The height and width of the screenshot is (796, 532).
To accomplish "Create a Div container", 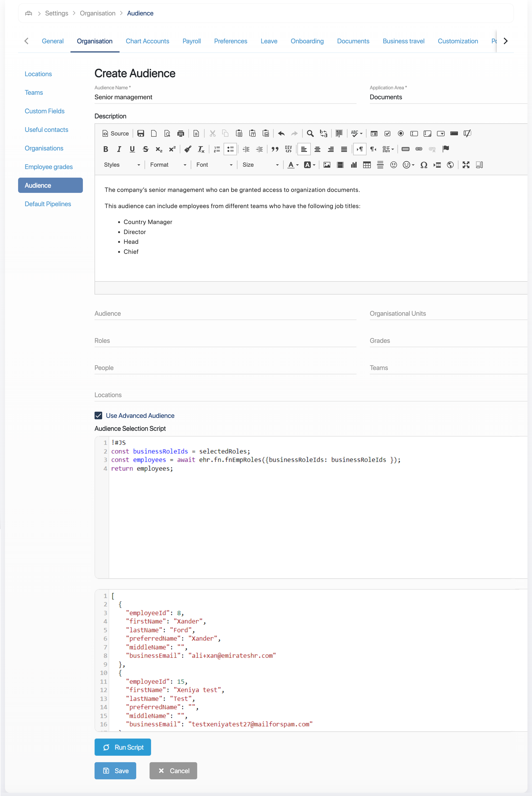I will [x=288, y=149].
